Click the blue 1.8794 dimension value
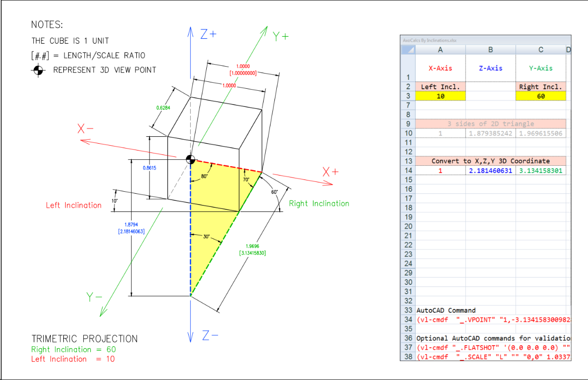The image size is (588, 380). [131, 225]
